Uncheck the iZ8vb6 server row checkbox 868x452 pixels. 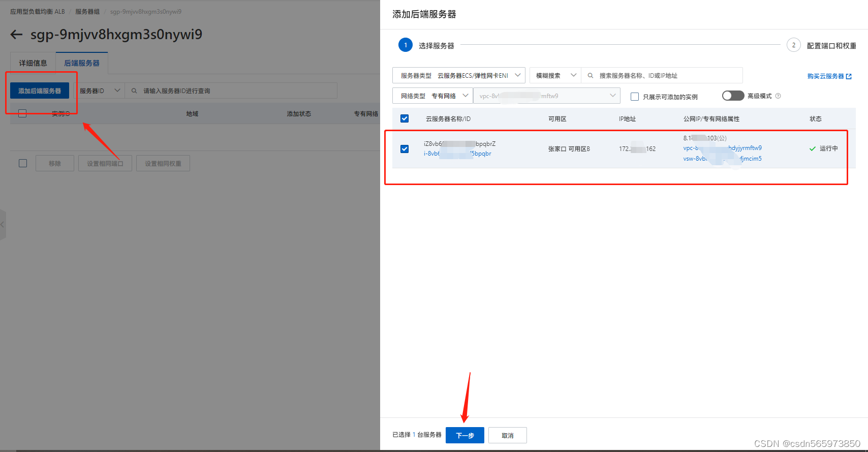pos(405,149)
